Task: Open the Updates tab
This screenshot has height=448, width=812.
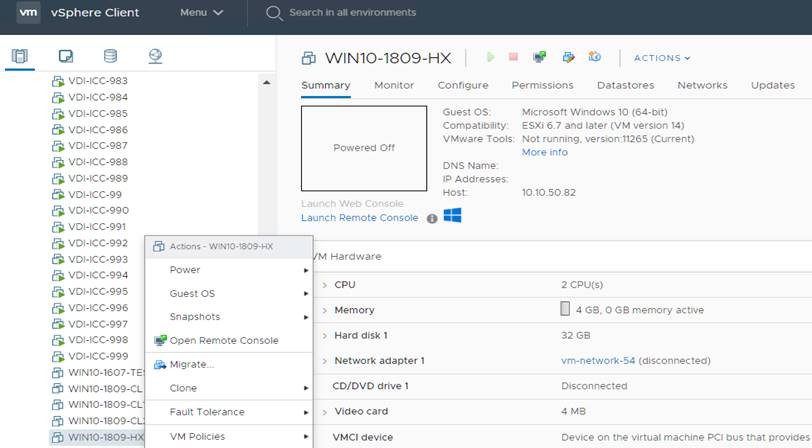Action: (x=773, y=85)
